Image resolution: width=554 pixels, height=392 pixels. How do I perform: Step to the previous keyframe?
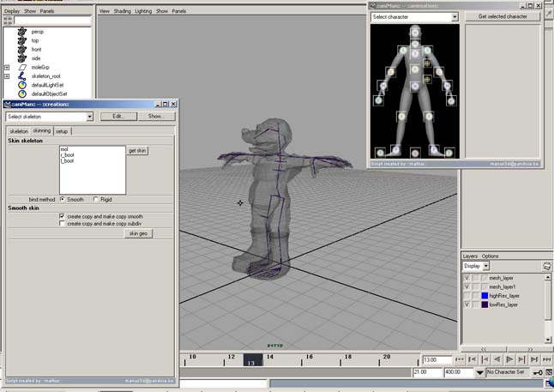click(485, 359)
